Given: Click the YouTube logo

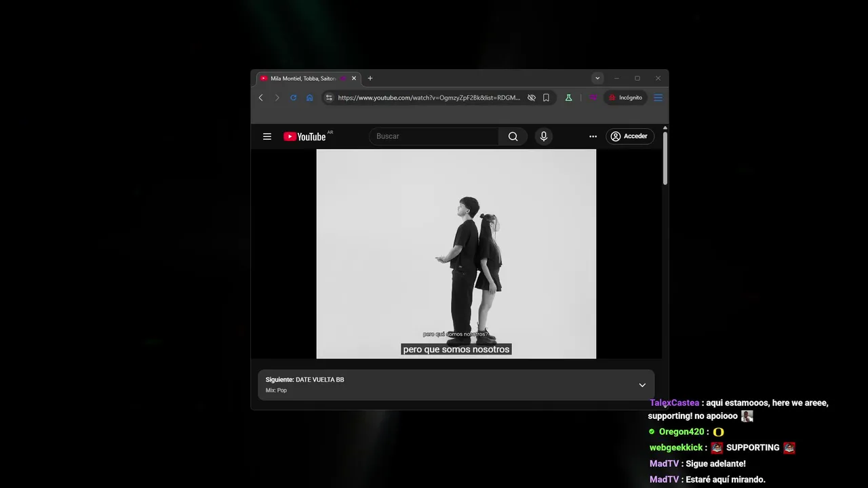Looking at the screenshot, I should pos(304,136).
